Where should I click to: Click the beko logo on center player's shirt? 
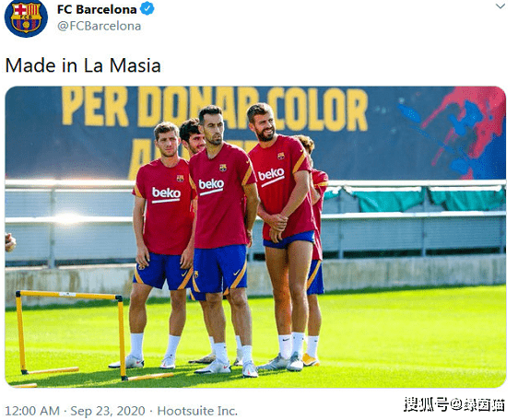click(x=211, y=186)
